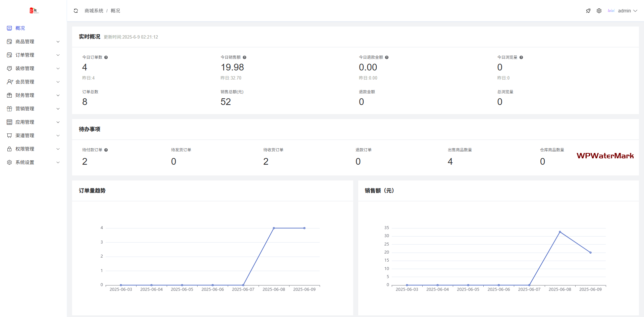Click the help icon beside 今日订单数
This screenshot has height=317, width=644.
click(106, 57)
